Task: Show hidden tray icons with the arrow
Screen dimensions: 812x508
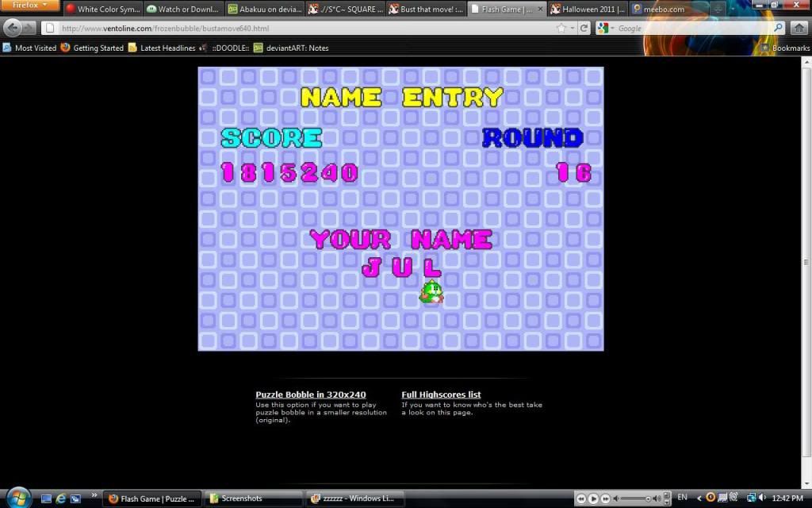Action: [x=699, y=498]
